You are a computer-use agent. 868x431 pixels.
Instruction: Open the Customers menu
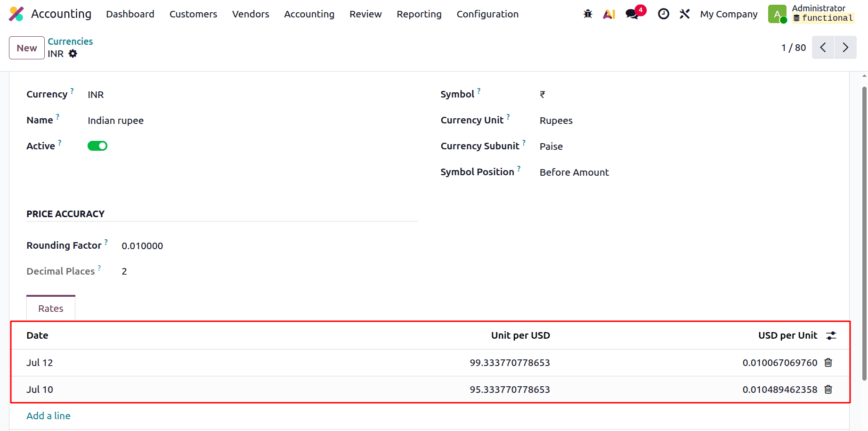tap(193, 14)
